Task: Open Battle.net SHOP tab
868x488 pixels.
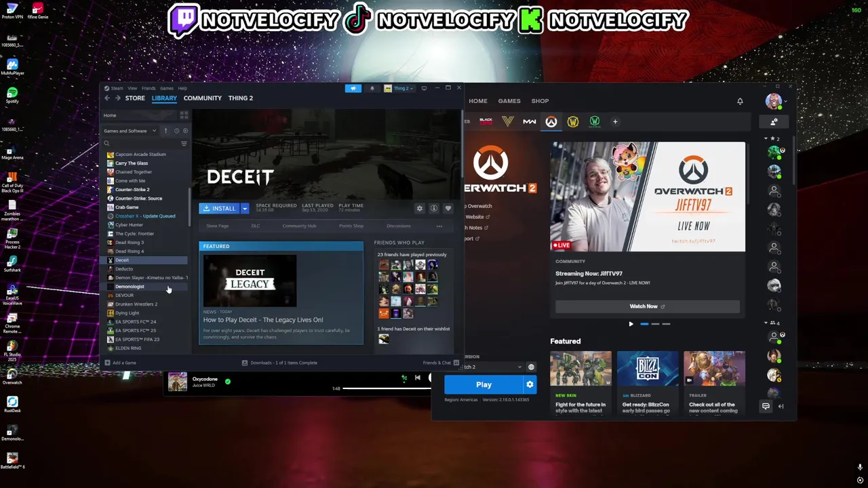Action: click(540, 101)
